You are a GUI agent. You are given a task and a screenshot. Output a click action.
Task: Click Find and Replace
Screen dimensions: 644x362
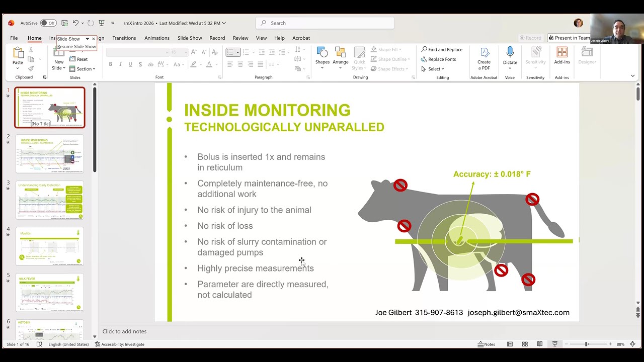pyautogui.click(x=442, y=50)
